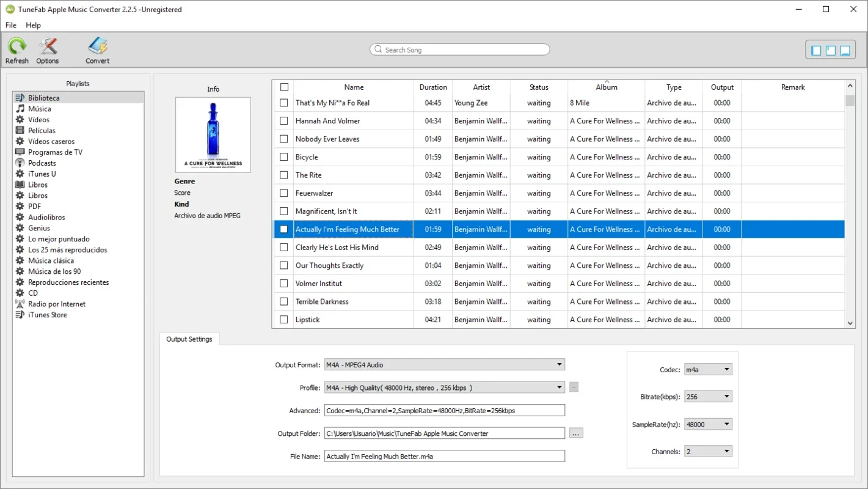Check the box for Feuerwalzer
The image size is (868, 489).
(283, 193)
